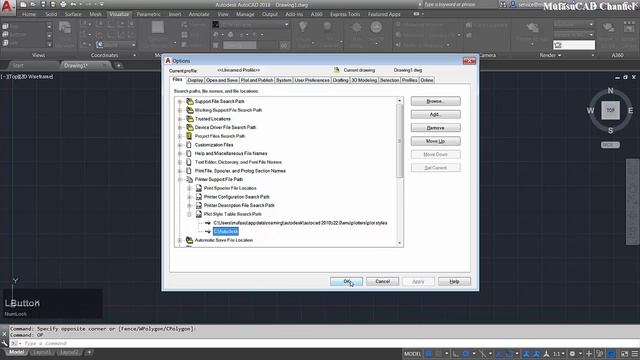Click the clean screen icon in status bar
This screenshot has height=360, width=640.
tap(624, 353)
